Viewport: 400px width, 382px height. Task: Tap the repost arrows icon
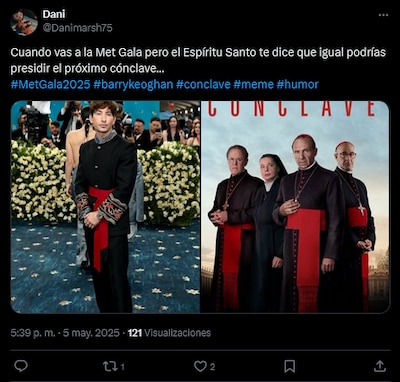[x=109, y=367]
